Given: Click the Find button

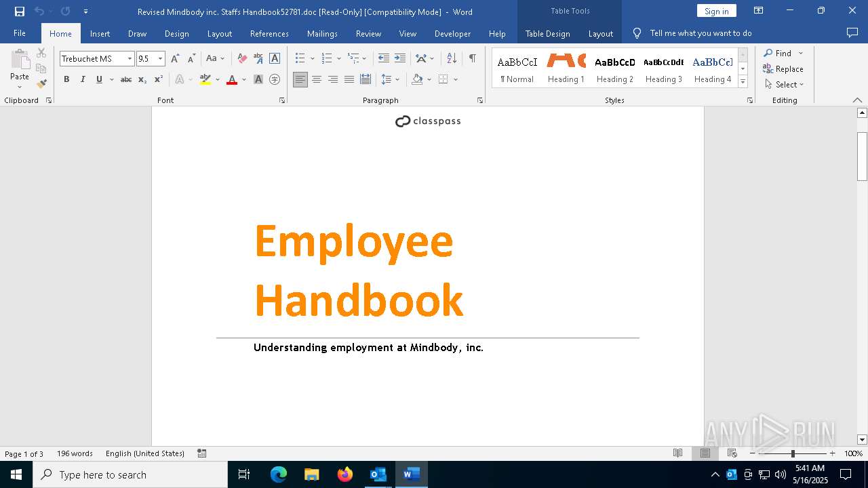Looking at the screenshot, I should 778,53.
